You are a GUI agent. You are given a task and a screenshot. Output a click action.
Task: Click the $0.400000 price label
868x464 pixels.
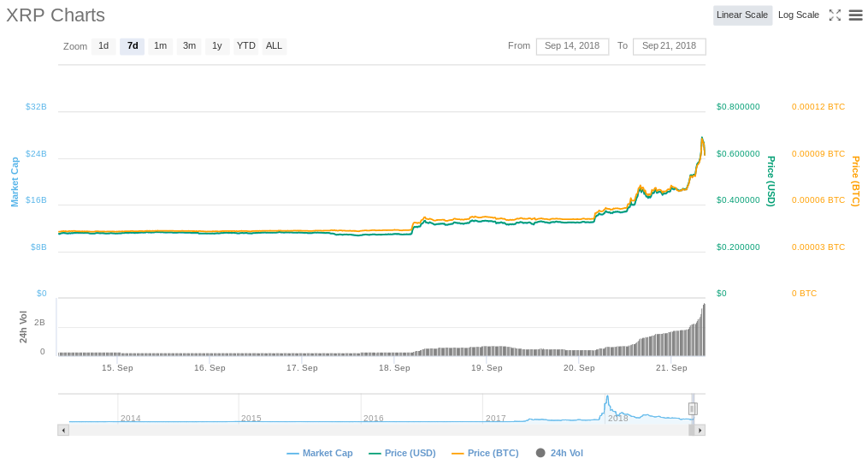click(x=738, y=200)
